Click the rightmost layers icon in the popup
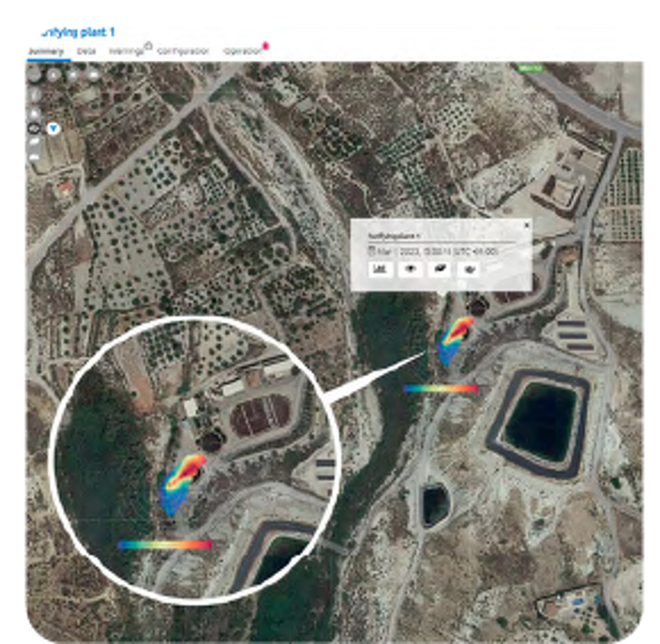Screen dimensions: 660x644 468,269
